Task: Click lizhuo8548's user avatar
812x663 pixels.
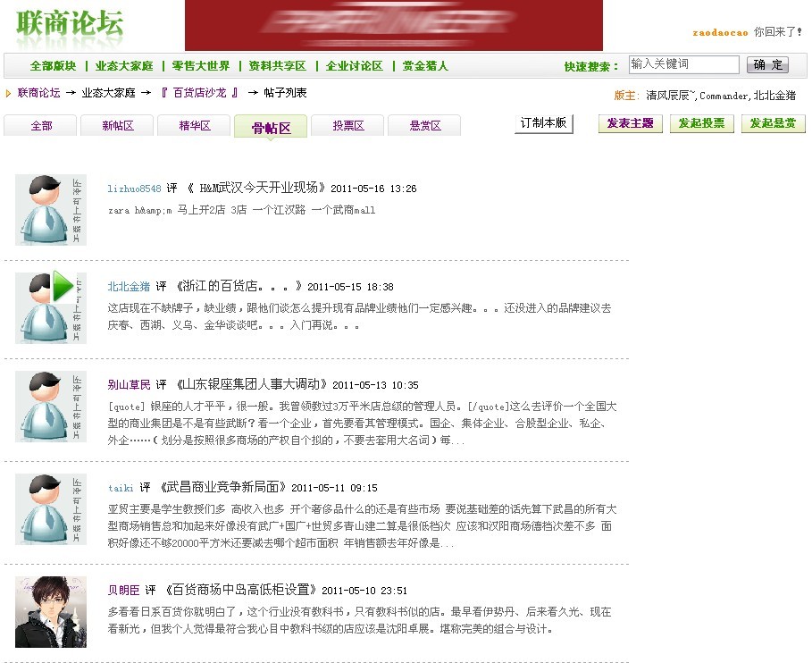Action: 51,210
